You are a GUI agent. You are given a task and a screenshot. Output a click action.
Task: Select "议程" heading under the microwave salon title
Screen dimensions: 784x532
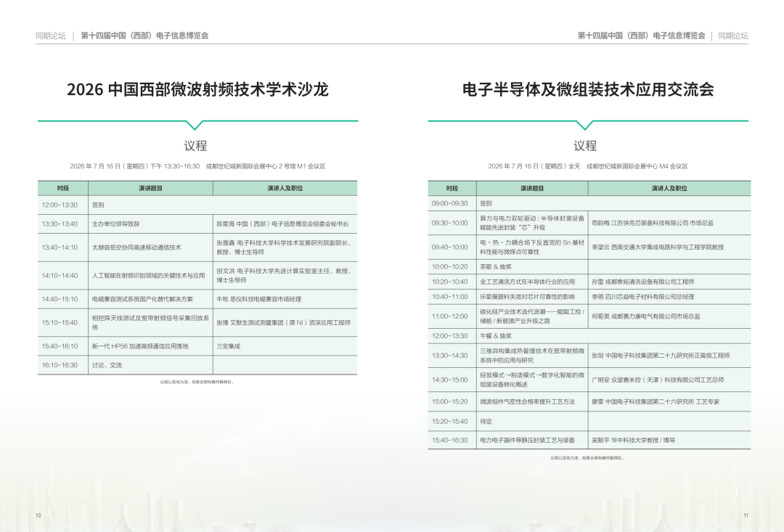[195, 146]
